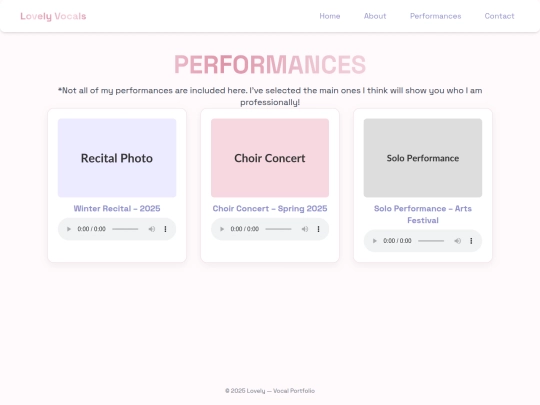540x405 pixels.
Task: Open more options on Winter Recital player
Action: pyautogui.click(x=165, y=229)
